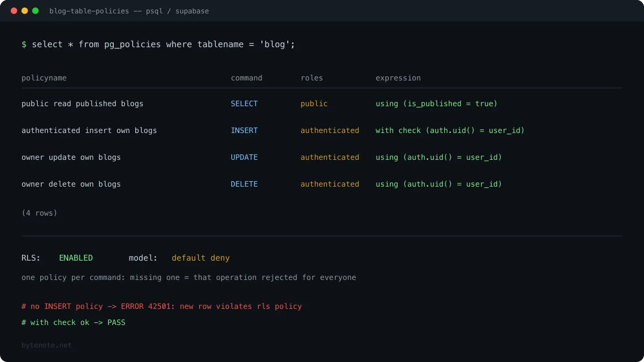Image resolution: width=644 pixels, height=362 pixels.
Task: Click the 'default deny' value
Action: coord(201,258)
